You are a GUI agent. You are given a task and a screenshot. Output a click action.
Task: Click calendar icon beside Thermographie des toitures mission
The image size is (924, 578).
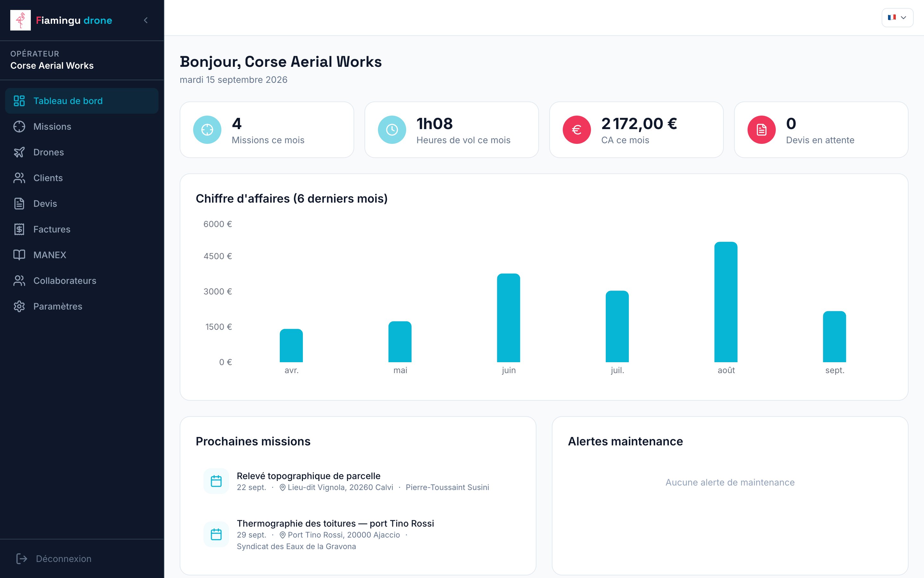click(x=216, y=534)
